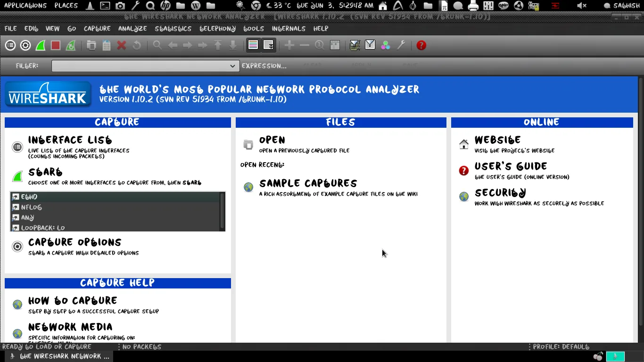The image size is (644, 362).
Task: Open coloring rules colored circles icon
Action: point(386,45)
